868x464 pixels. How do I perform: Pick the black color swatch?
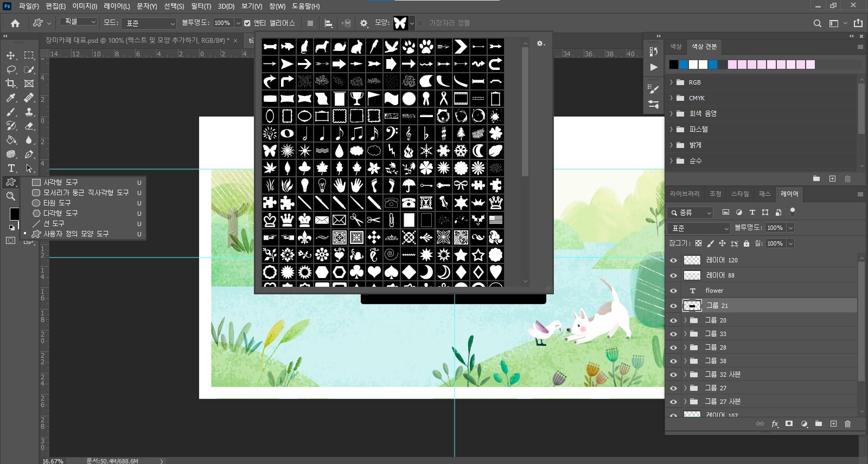click(x=673, y=65)
